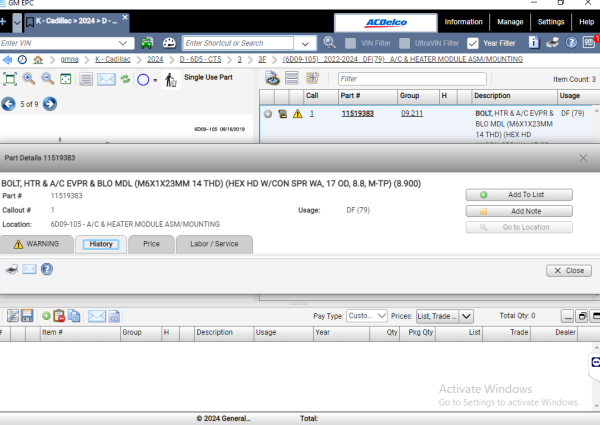This screenshot has height=425, width=600.
Task: Click the eye view icon above parts list
Action: pos(272,78)
